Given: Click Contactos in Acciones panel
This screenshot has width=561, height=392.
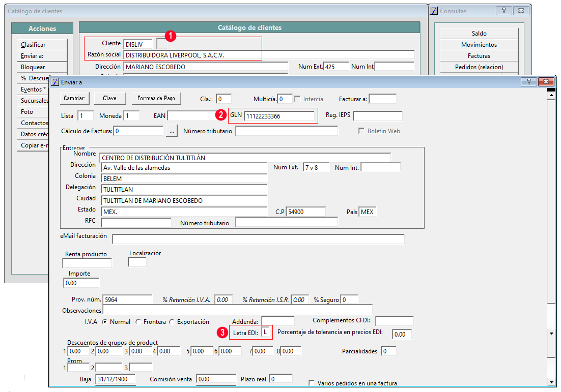Looking at the screenshot, I should (x=33, y=123).
